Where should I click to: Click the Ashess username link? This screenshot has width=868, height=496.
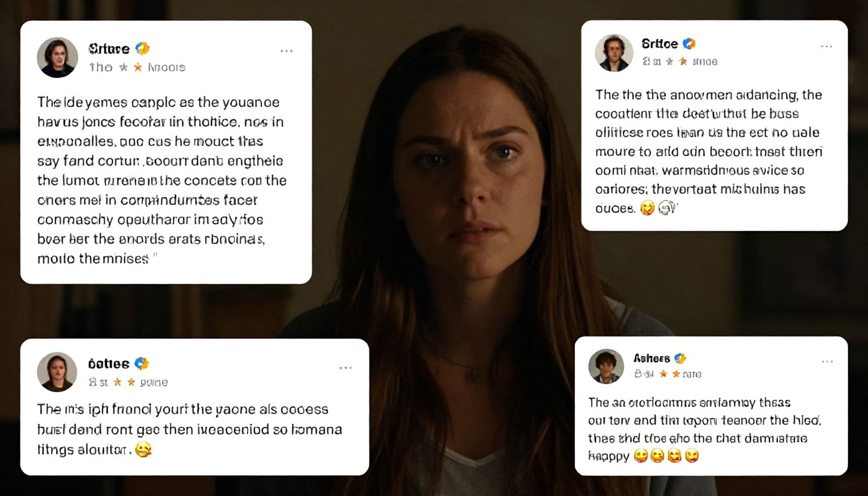click(651, 358)
